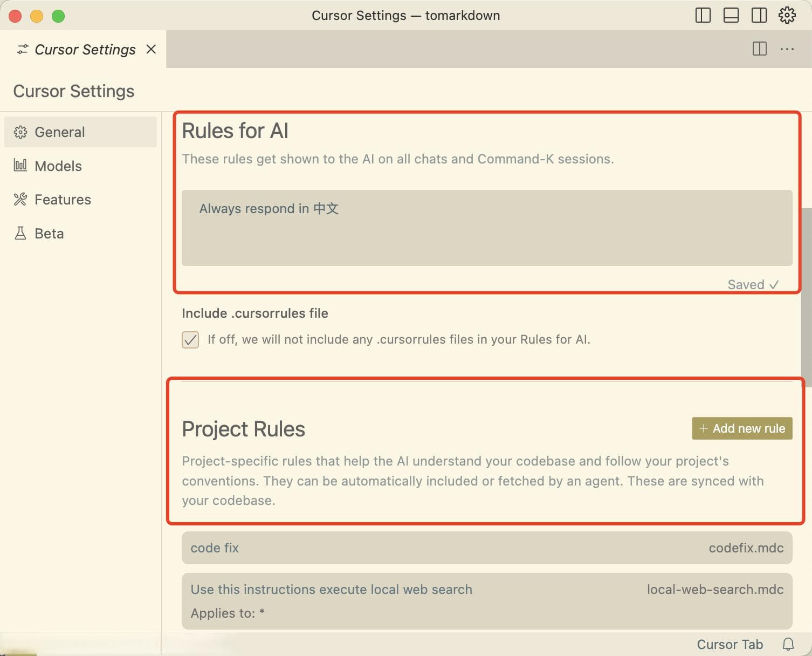
Task: Toggle bottom panel layout icon
Action: pos(731,15)
